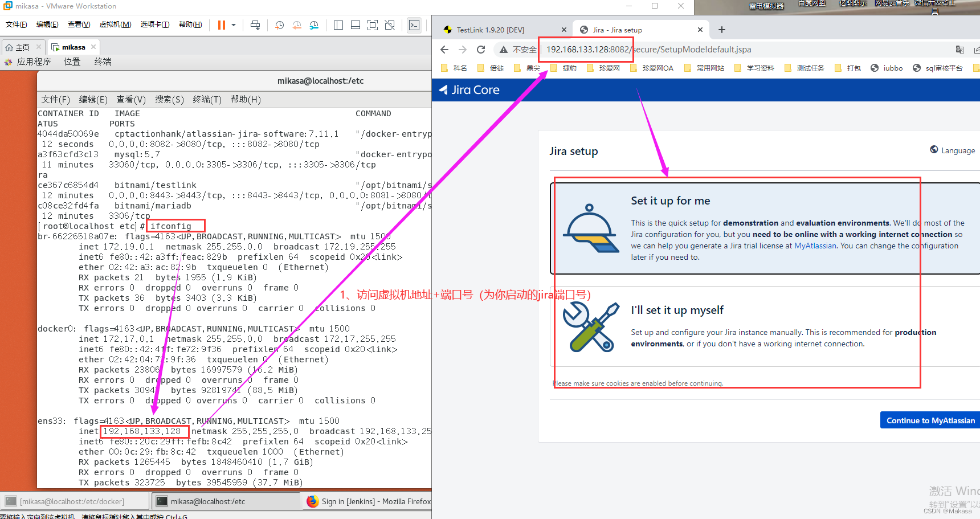The height and width of the screenshot is (519, 980).
Task: Open terminal window's 搜索(S) menu
Action: click(x=169, y=99)
